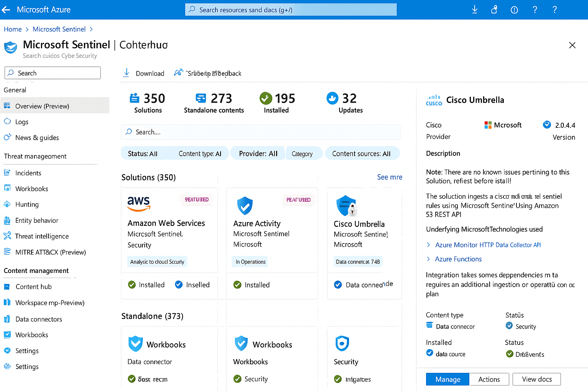The width and height of the screenshot is (588, 392).
Task: Click the See mre link
Action: tap(389, 177)
